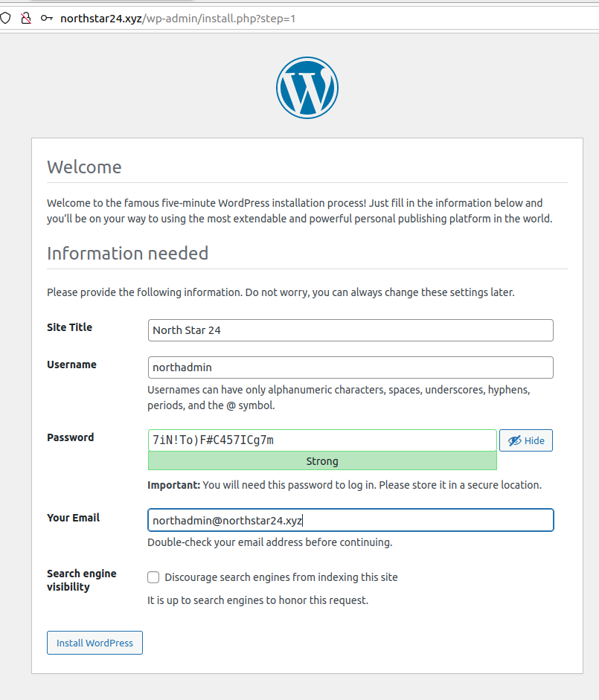
Task: Enable discourage search engines checkbox
Action: click(153, 577)
